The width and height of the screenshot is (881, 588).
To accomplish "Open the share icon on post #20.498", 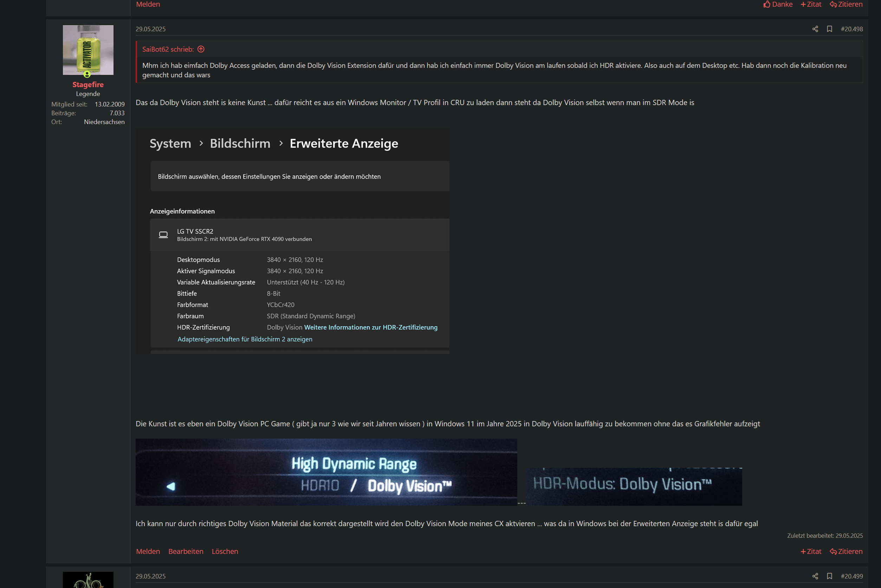I will pos(815,29).
